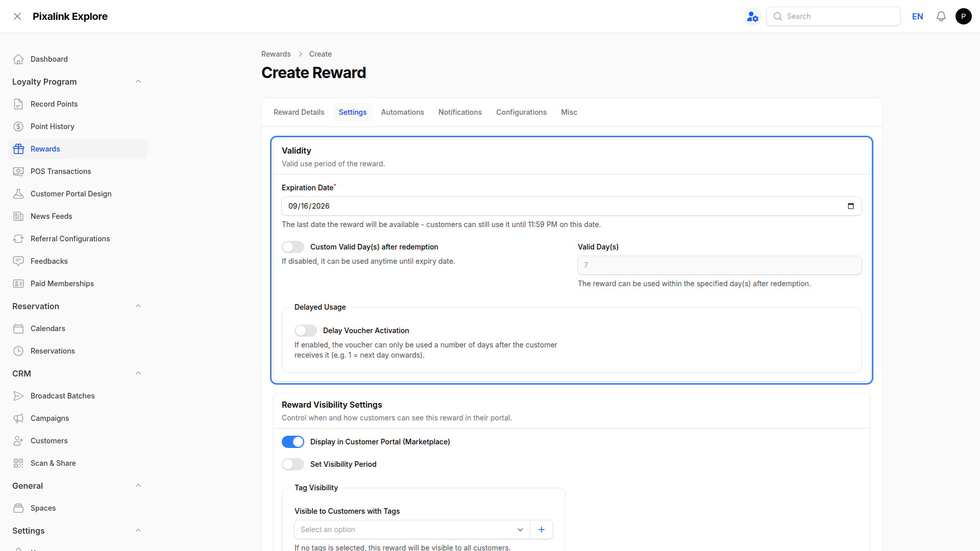Click the Search input field
The image size is (980, 551).
click(834, 16)
